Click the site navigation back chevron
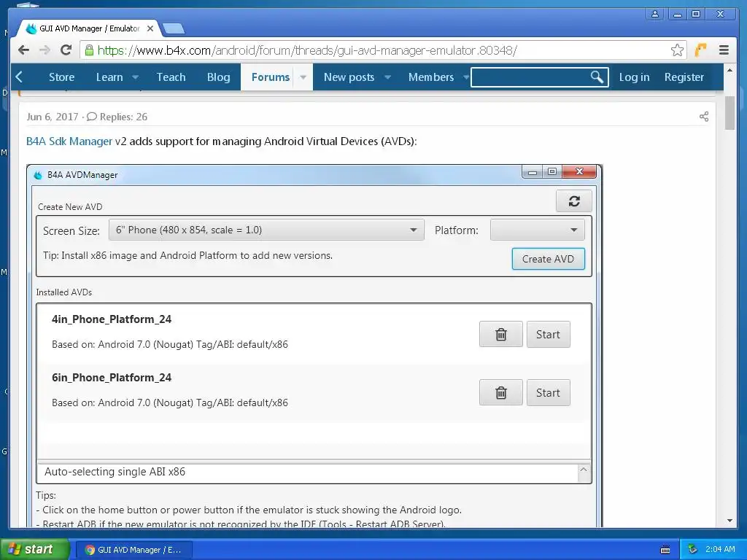 tap(19, 77)
